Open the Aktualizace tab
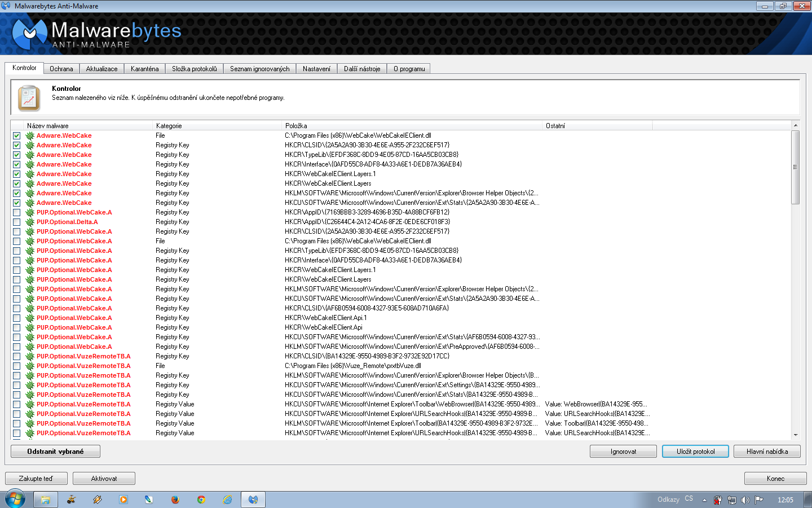Image resolution: width=812 pixels, height=508 pixels. (x=102, y=69)
